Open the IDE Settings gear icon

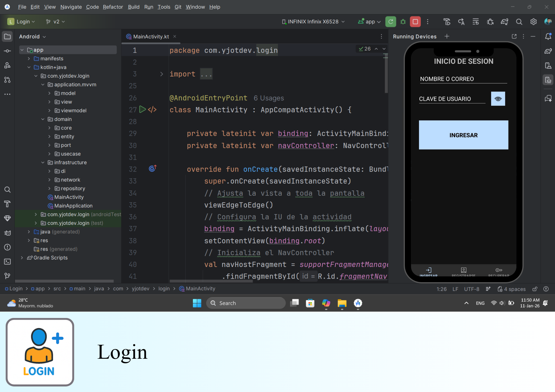533,22
